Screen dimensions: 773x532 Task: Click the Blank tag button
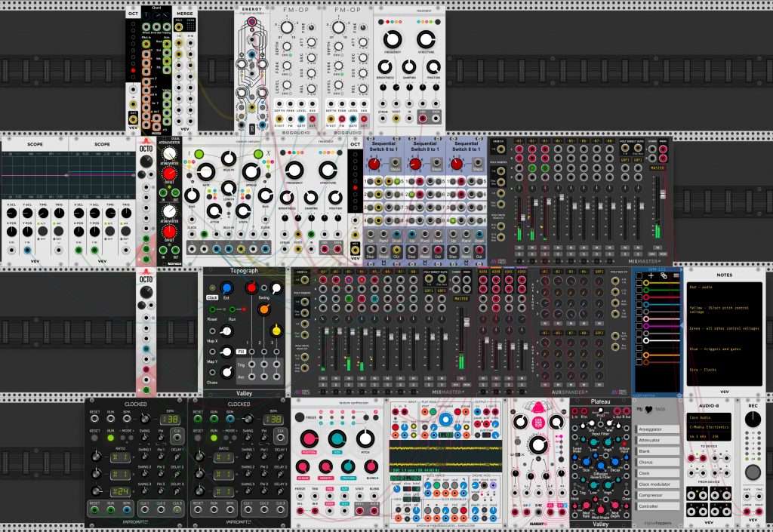point(658,451)
